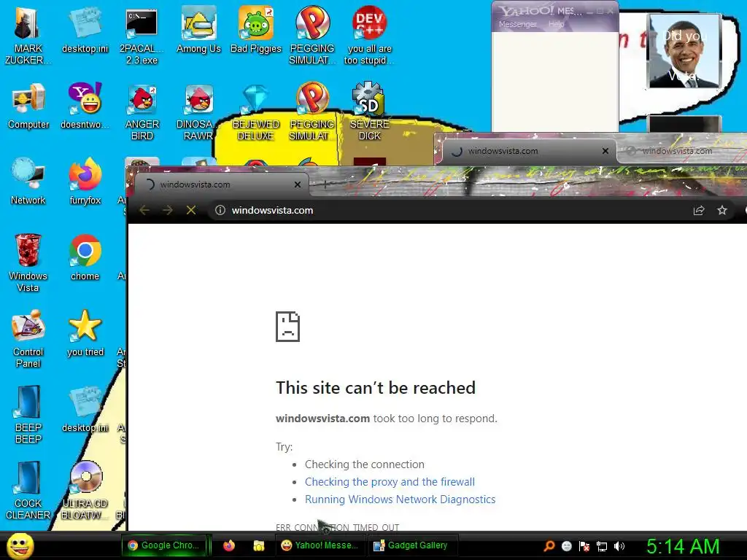Switch to Yahoo! Messenger taskbar button
Viewport: 747px width, 560px height.
point(320,545)
